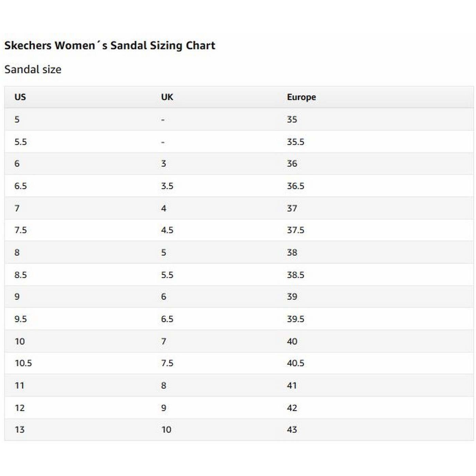The width and height of the screenshot is (476, 476).
Task: Click the Sandal size subtitle
Action: 33,69
